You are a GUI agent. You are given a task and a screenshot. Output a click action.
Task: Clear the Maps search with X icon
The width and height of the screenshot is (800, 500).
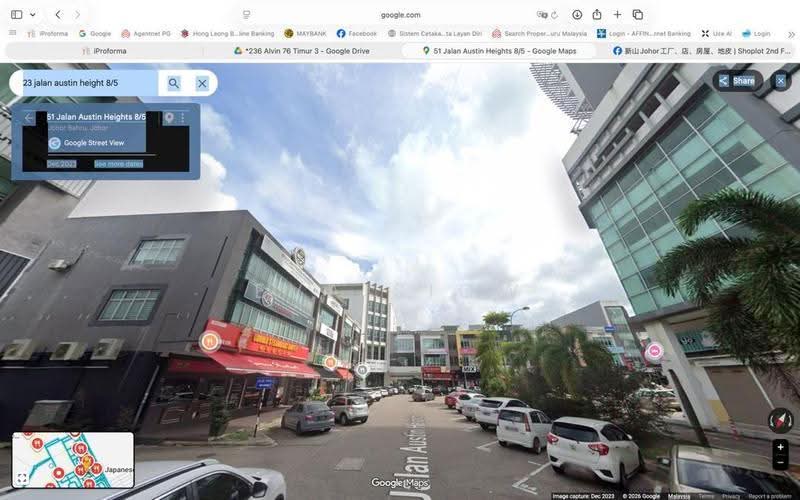202,83
